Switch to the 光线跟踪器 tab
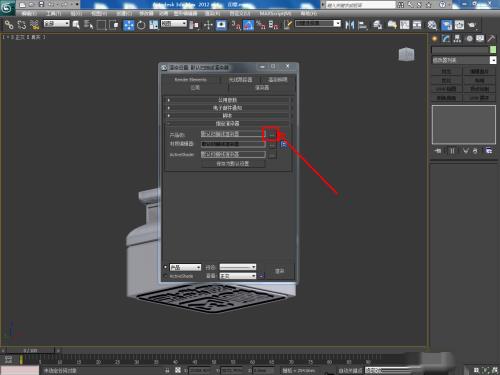The image size is (500, 375). [240, 80]
